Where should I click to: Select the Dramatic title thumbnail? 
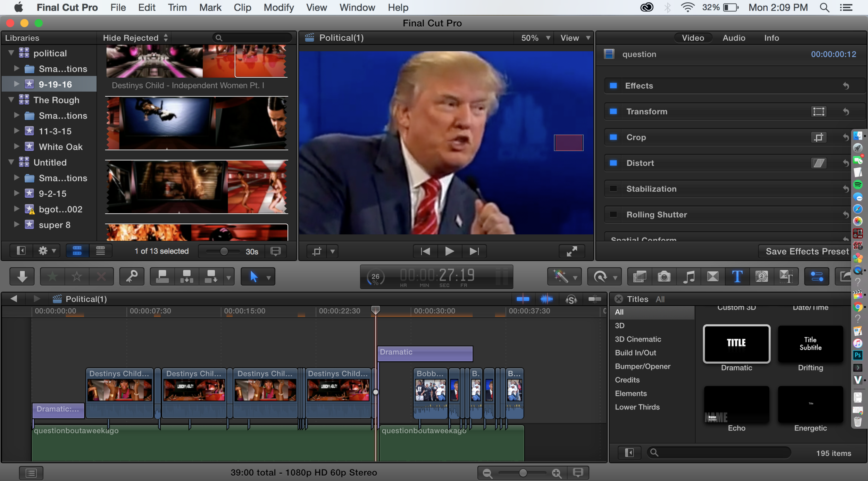coord(736,343)
